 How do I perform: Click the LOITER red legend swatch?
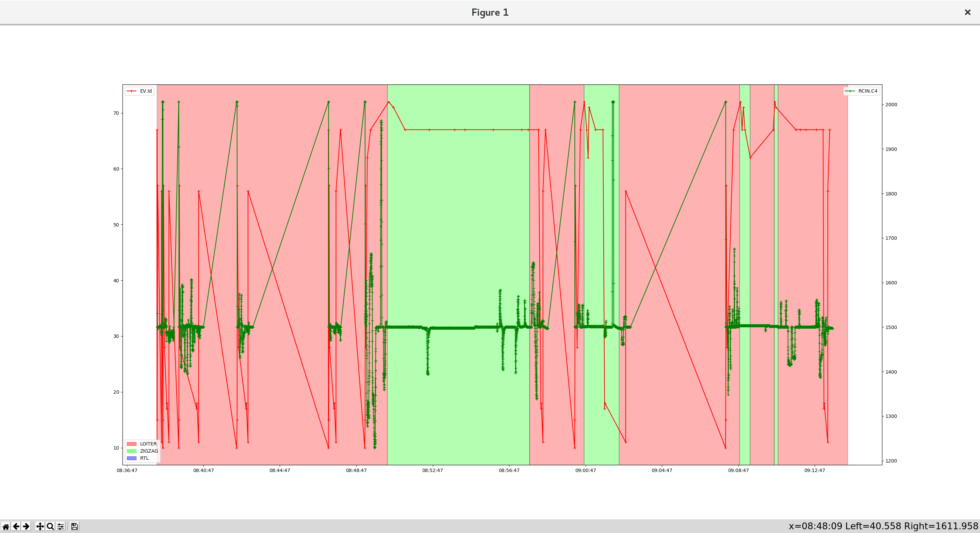(132, 444)
